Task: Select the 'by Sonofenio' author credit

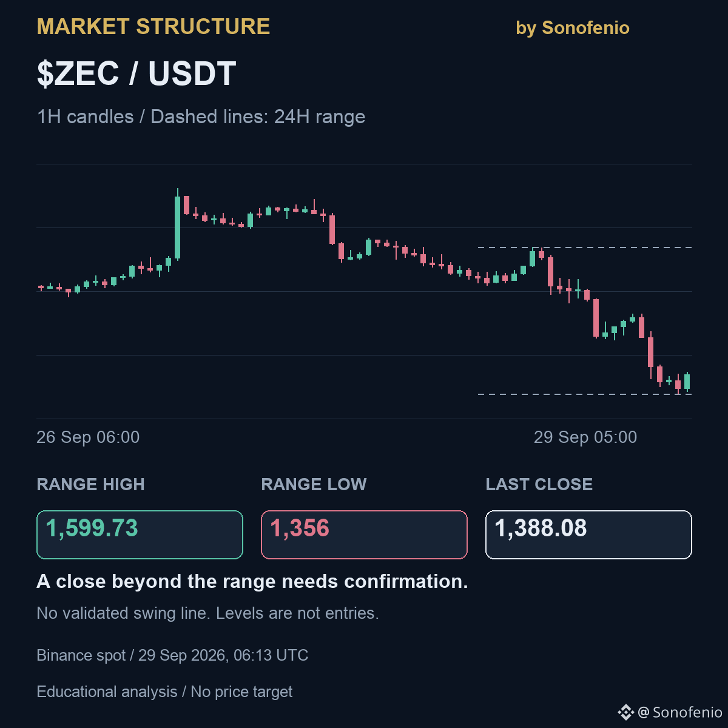Action: click(572, 28)
